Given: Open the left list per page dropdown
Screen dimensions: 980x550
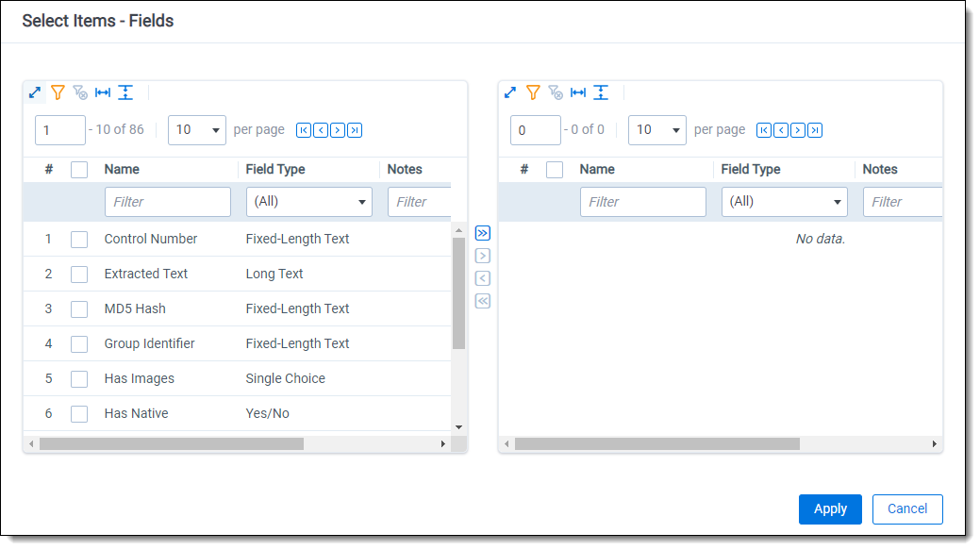Looking at the screenshot, I should point(196,130).
